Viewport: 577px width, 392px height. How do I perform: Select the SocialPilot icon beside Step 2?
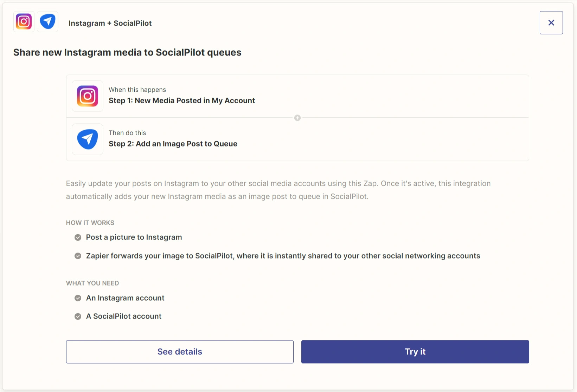[x=88, y=139]
